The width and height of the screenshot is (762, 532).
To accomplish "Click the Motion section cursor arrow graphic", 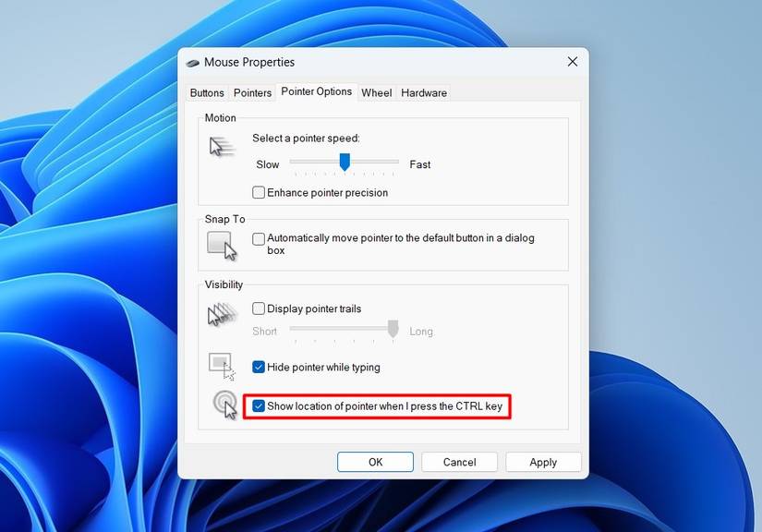I will click(x=221, y=146).
